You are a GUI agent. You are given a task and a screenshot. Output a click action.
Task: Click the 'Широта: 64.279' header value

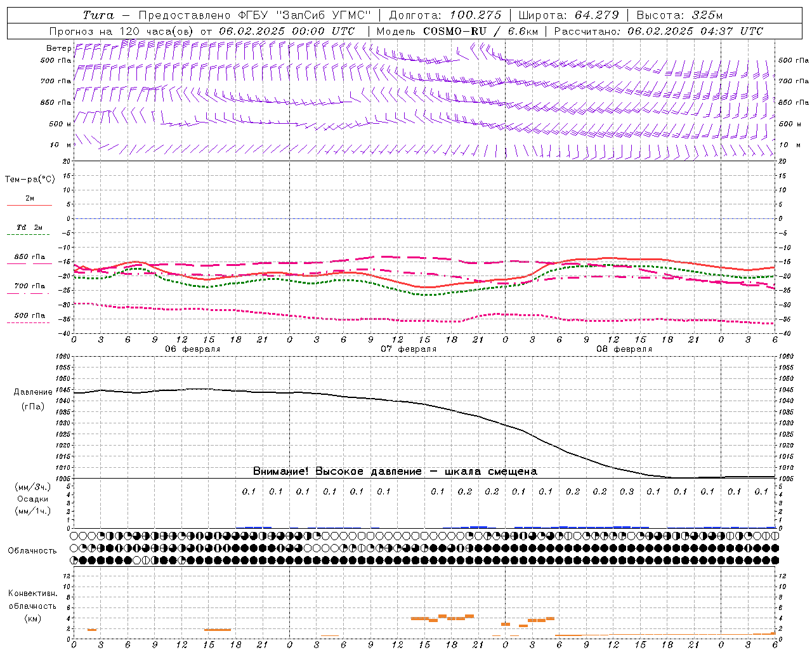click(x=568, y=15)
